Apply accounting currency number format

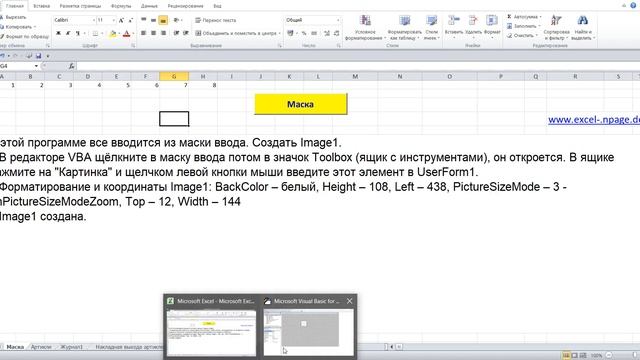click(290, 33)
